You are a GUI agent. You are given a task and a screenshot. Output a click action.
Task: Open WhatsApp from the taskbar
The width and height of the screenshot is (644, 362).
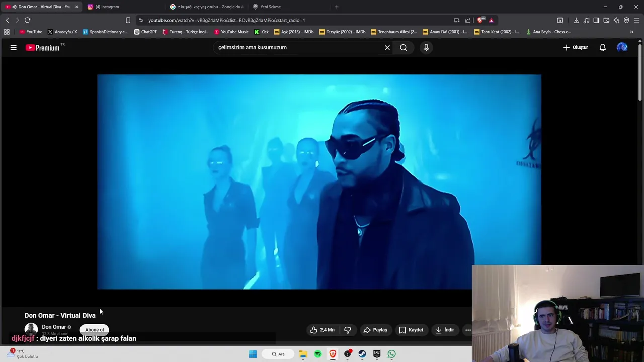[391, 354]
